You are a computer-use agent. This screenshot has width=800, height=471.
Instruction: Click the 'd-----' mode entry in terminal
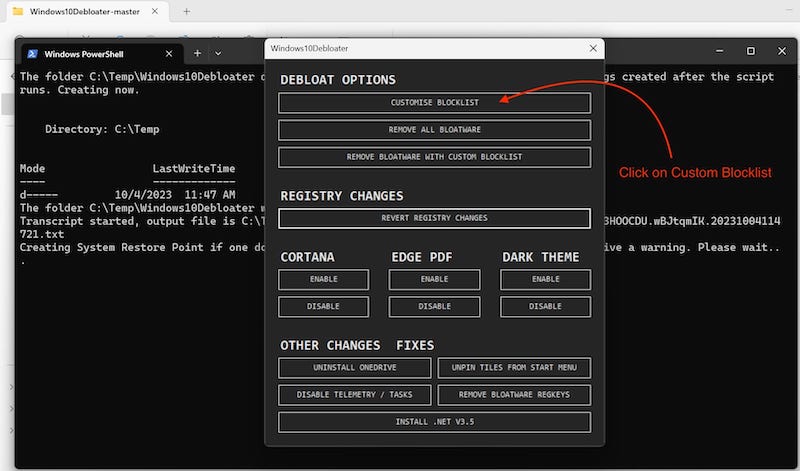39,194
